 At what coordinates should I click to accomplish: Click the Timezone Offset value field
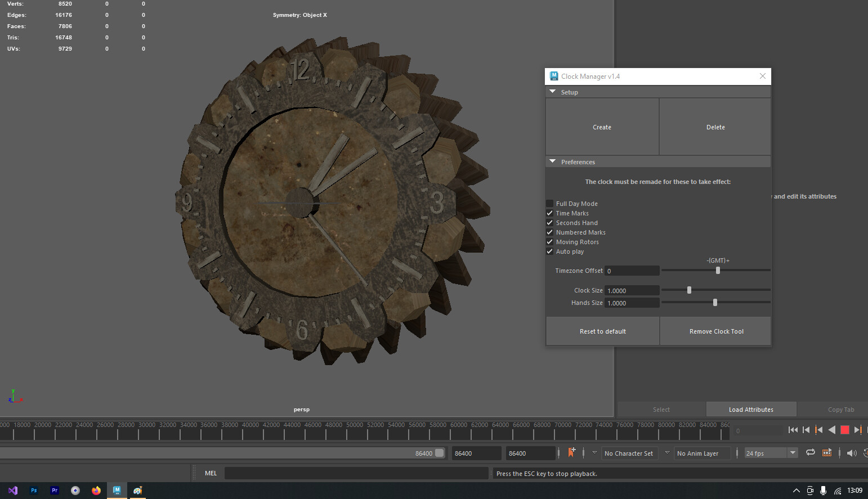click(632, 271)
